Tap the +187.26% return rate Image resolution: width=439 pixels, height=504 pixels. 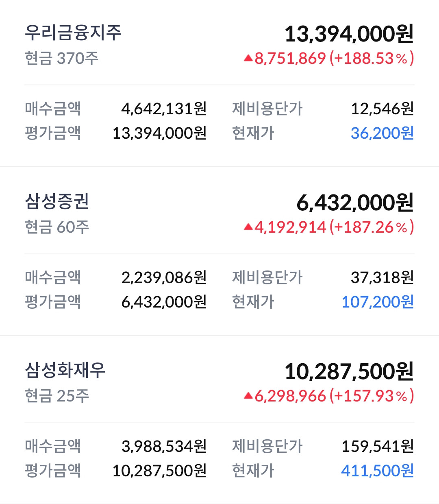click(372, 227)
